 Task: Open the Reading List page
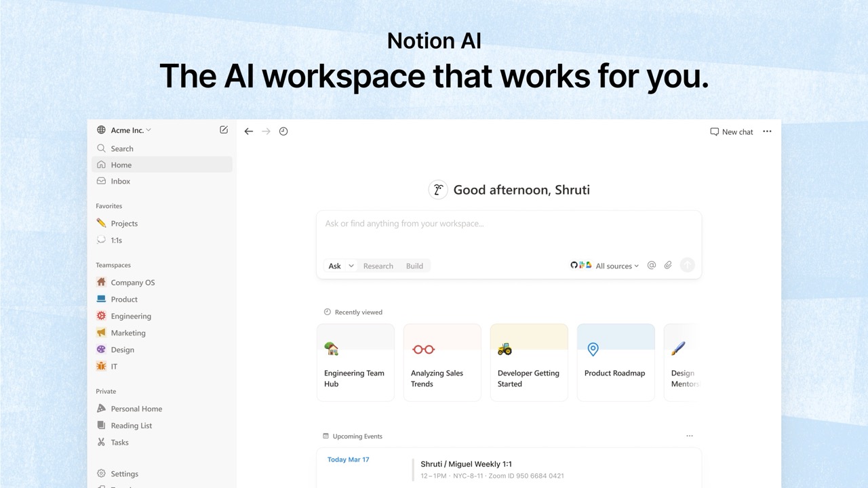[x=132, y=425]
